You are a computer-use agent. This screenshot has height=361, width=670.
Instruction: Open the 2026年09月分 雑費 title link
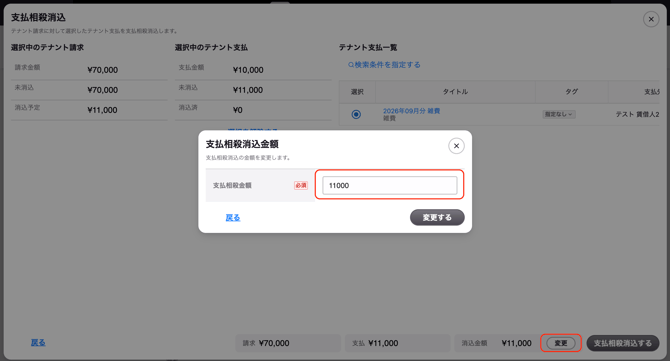[x=411, y=111]
